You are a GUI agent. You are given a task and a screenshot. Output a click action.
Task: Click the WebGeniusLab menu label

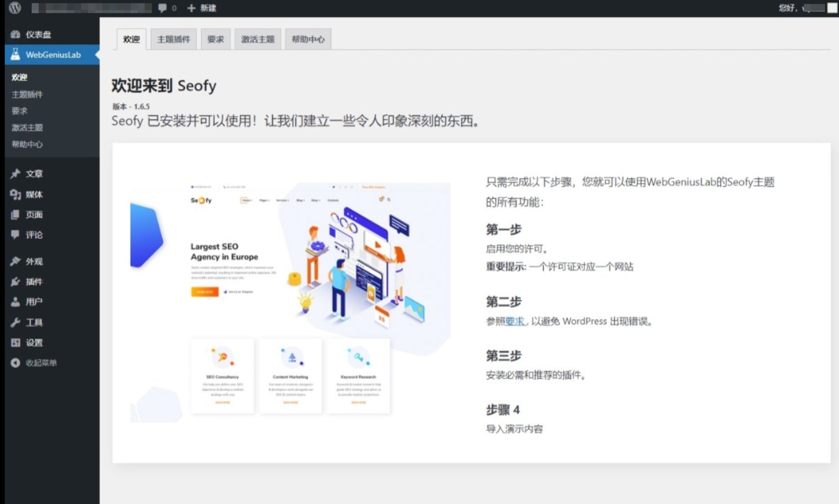53,55
